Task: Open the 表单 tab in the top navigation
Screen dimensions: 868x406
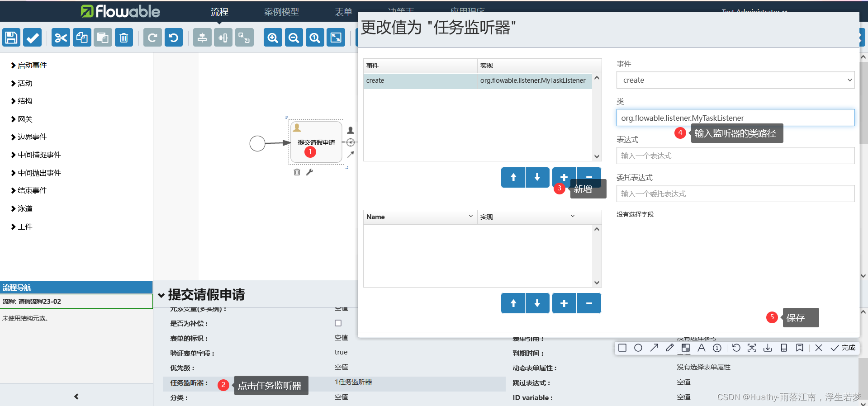Action: [343, 12]
